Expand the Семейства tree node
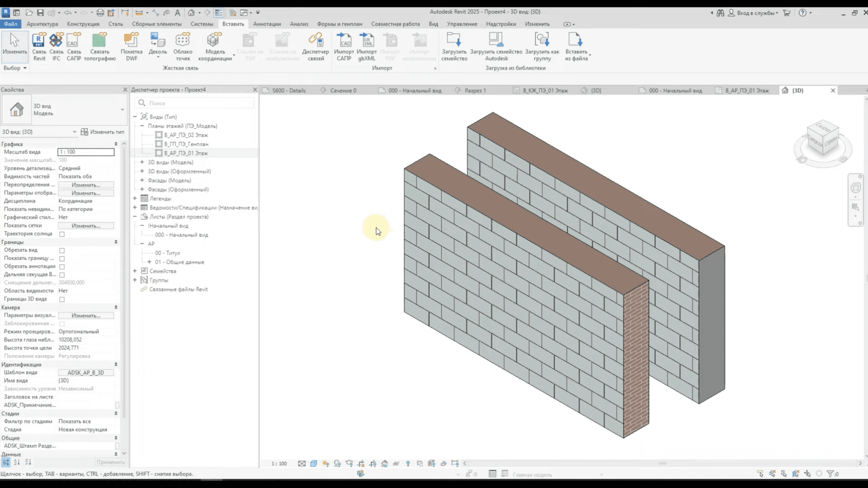This screenshot has width=868, height=488. click(135, 271)
